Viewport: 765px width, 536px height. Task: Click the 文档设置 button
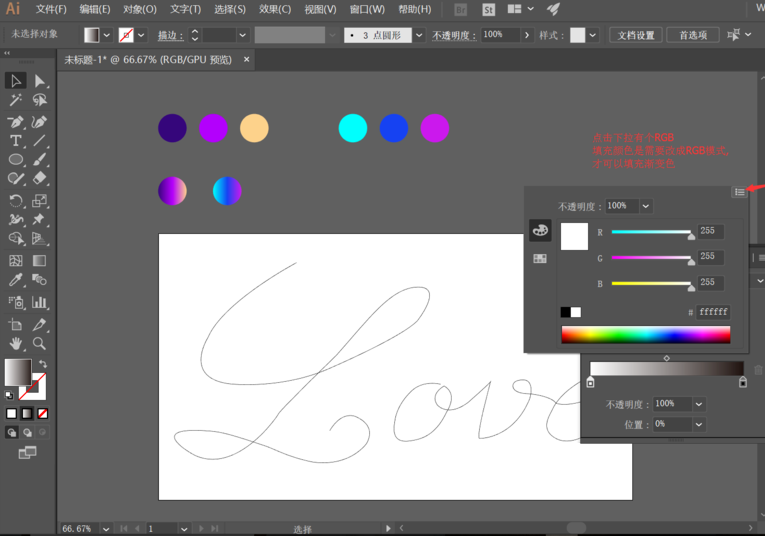click(635, 35)
